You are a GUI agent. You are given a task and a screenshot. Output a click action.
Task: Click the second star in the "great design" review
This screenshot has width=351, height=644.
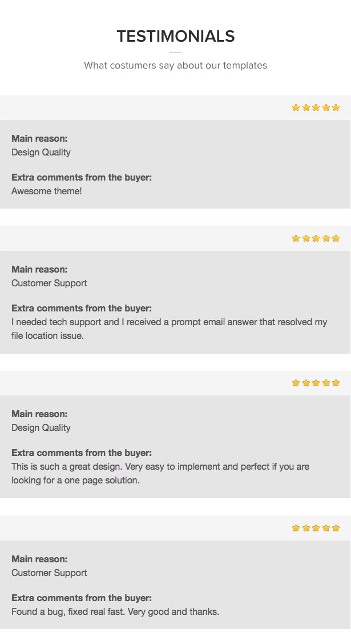(x=306, y=383)
